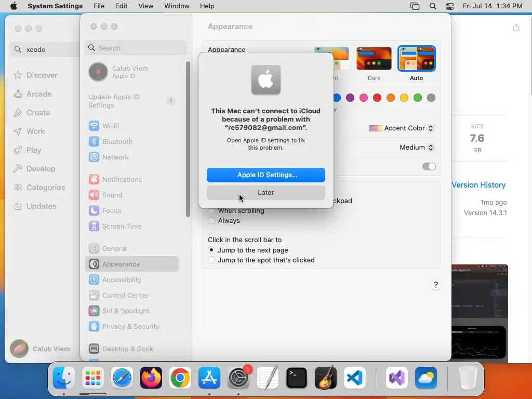Pick the purple accent color
Screen dimensions: 532x399
(x=350, y=98)
